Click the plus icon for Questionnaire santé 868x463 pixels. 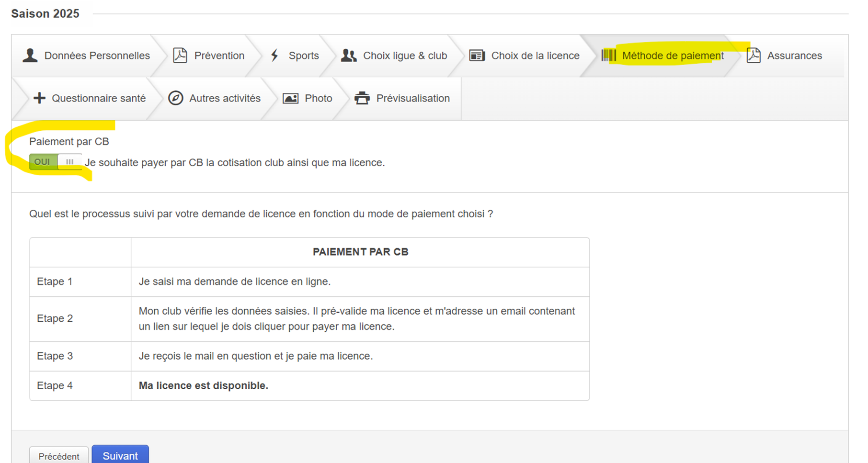pos(39,98)
